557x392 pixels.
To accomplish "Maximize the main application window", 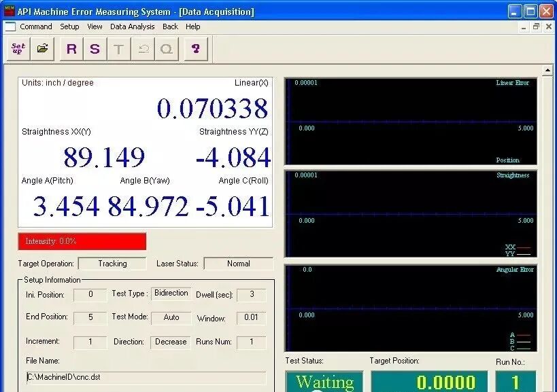I will pos(530,11).
